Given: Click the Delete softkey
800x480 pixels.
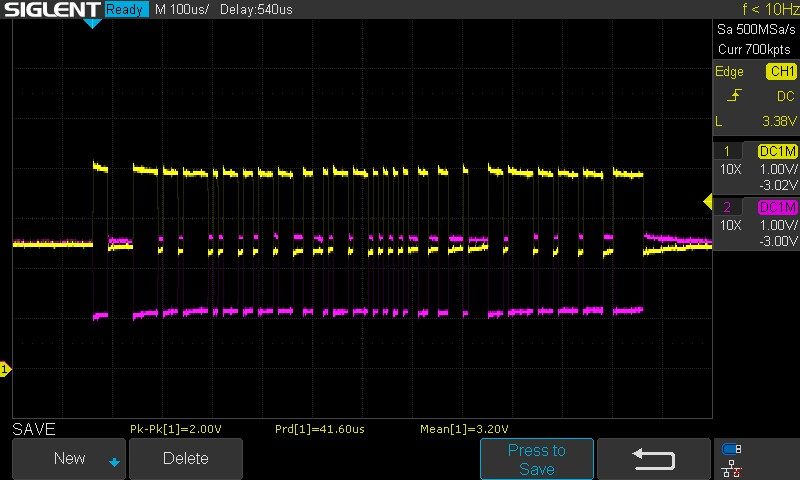Looking at the screenshot, I should pyautogui.click(x=186, y=458).
